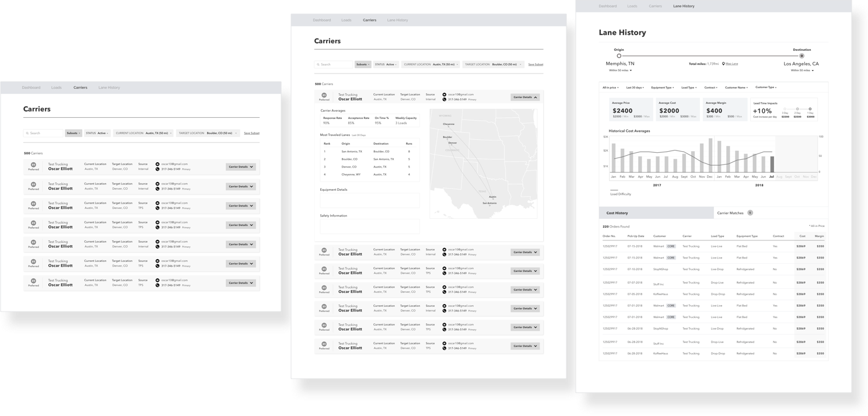This screenshot has height=416, width=868.
Task: Click the 2 Day point on lead time slider
Action: (x=797, y=109)
